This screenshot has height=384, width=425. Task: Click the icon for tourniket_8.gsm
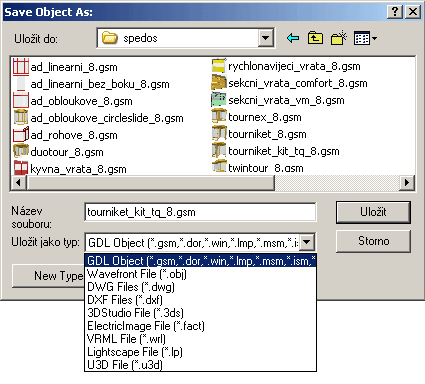pos(219,134)
